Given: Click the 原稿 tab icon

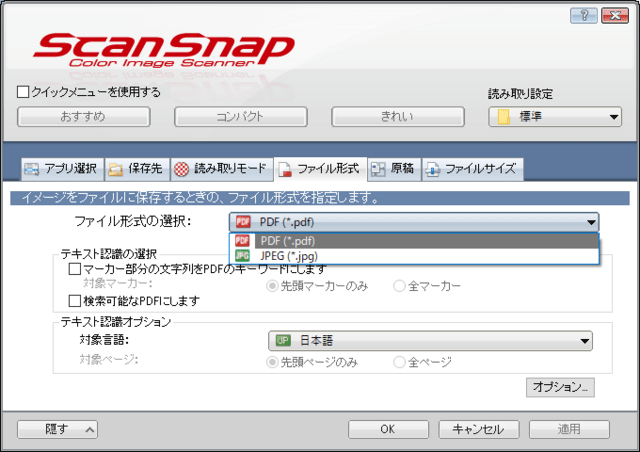Looking at the screenshot, I should [x=378, y=169].
